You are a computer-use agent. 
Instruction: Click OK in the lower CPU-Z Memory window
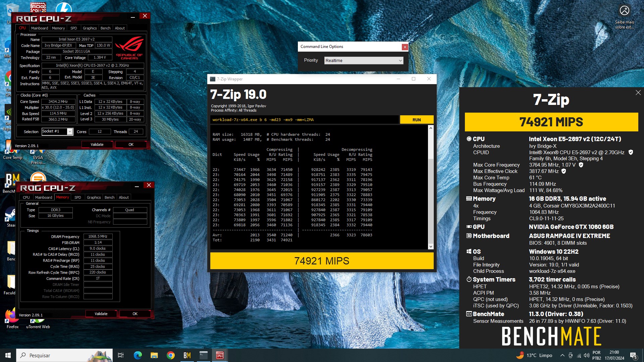click(x=135, y=314)
